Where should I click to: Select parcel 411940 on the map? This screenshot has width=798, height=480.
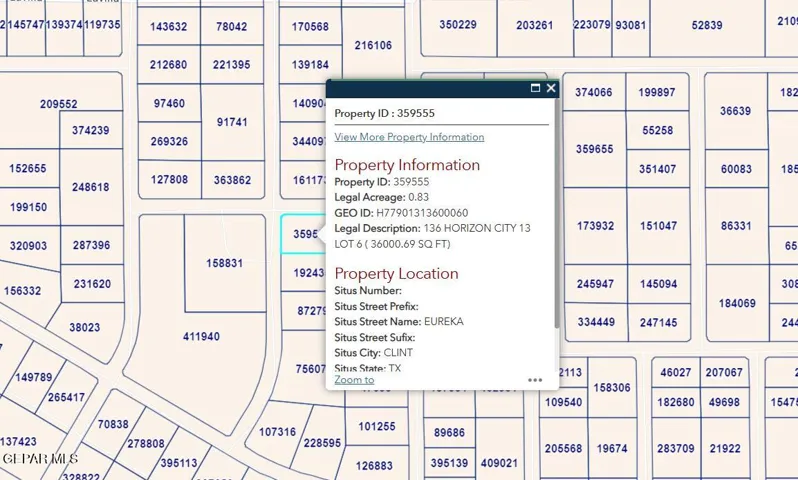point(202,336)
